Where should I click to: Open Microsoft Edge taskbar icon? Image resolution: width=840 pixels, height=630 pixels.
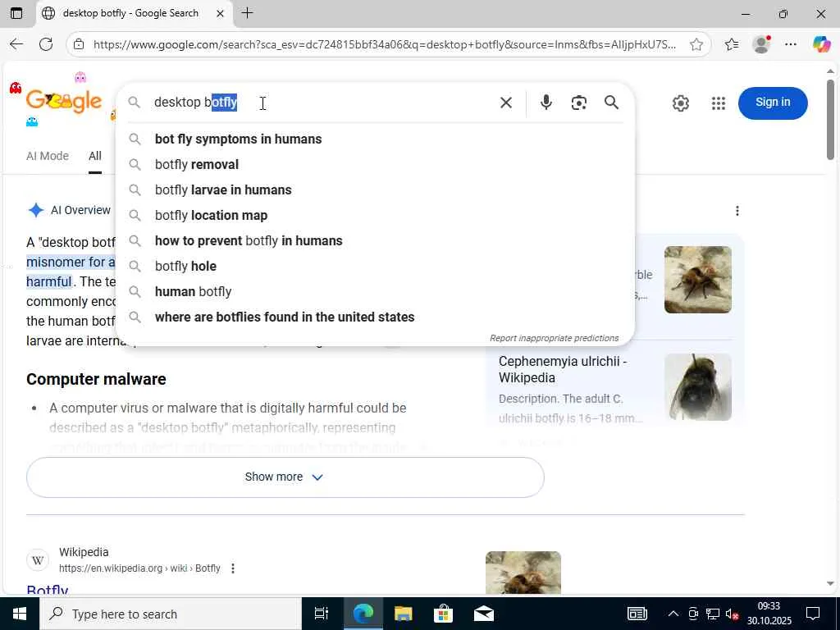363,614
